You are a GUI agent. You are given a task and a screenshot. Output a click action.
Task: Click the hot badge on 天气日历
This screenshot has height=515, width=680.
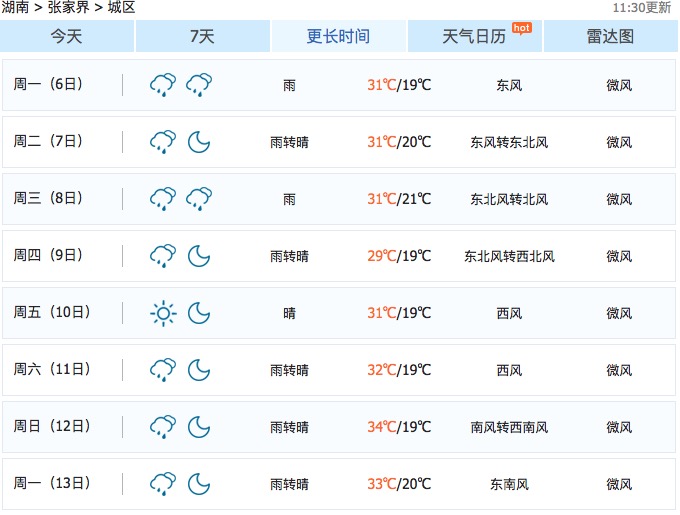521,29
